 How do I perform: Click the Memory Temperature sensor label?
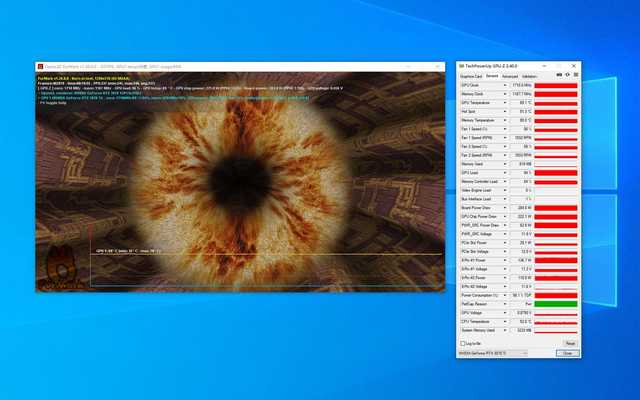(478, 120)
